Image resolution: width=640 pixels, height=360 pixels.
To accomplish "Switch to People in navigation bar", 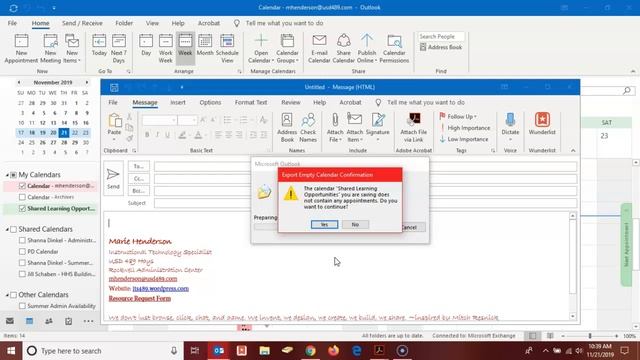I will coord(49,321).
